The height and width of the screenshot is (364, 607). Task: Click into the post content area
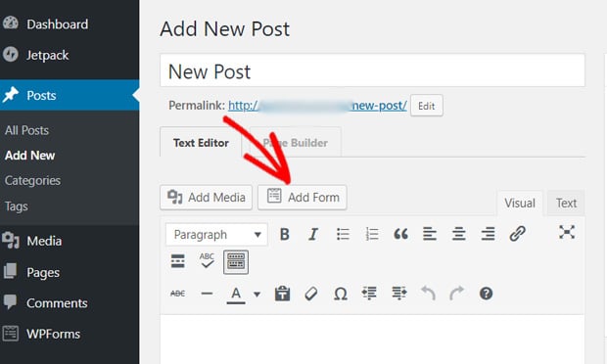coord(372,340)
